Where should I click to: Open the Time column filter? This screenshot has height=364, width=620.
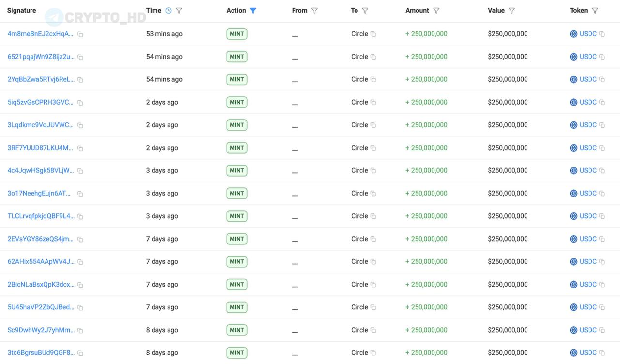click(179, 11)
